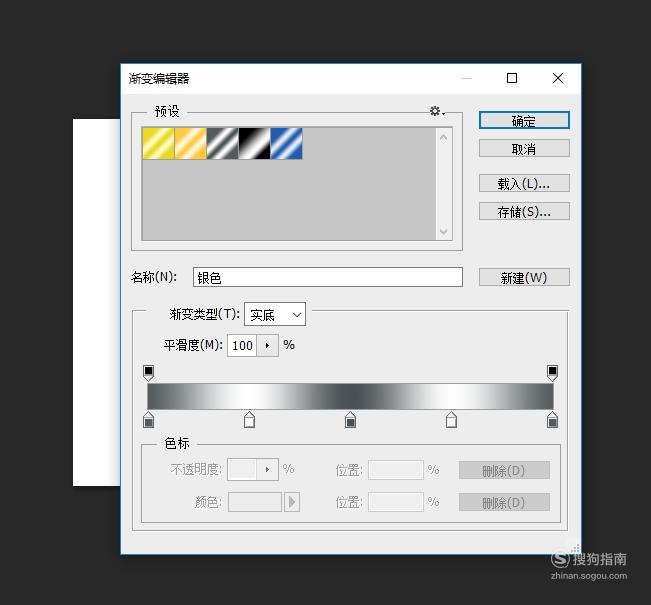Click into the 名称 field containing 银色
This screenshot has height=605, width=651.
pos(328,277)
